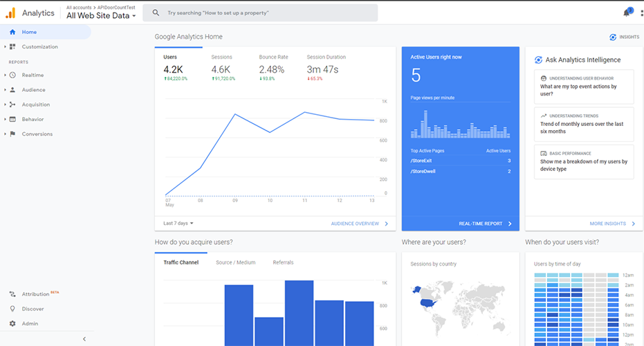This screenshot has width=644, height=346.
Task: Open the Last 7 days date range dropdown
Action: (x=178, y=223)
